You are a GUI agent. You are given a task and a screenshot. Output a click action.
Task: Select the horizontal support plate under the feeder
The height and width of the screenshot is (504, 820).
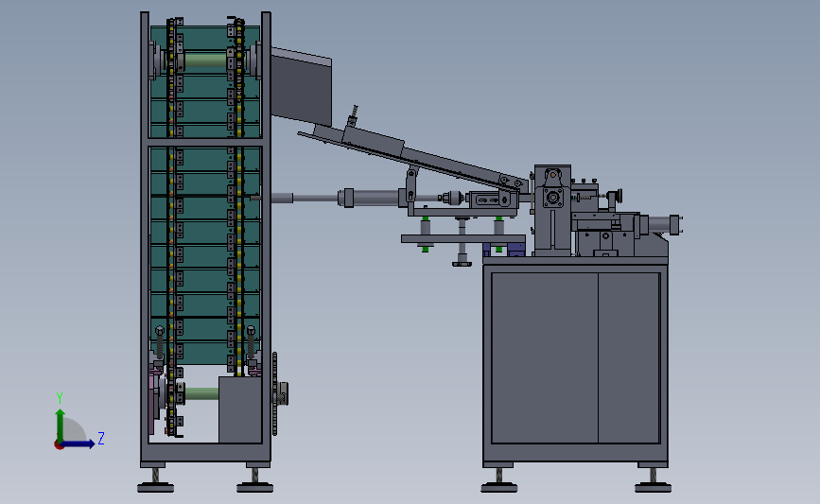click(x=462, y=239)
